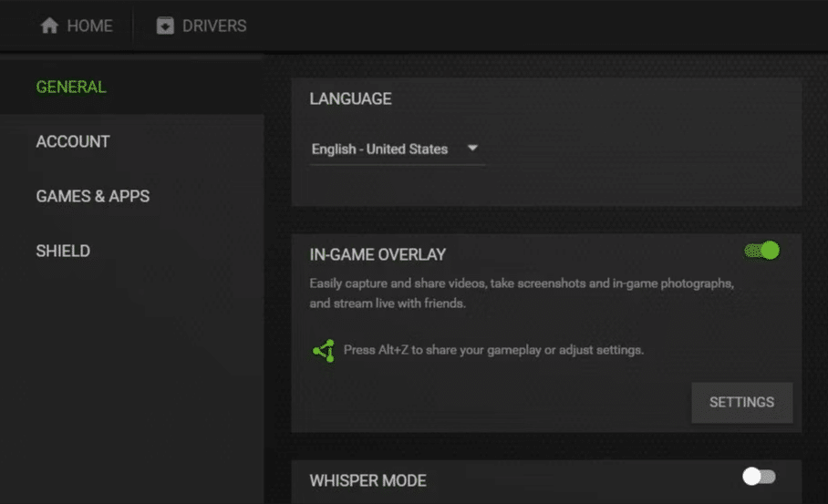Click 'Easily capture and share videos' description
Viewport: 828px width, 504px height.
click(x=522, y=293)
